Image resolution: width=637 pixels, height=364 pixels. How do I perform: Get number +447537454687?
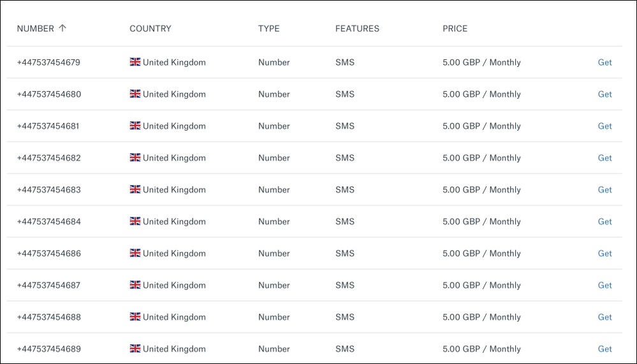[604, 285]
